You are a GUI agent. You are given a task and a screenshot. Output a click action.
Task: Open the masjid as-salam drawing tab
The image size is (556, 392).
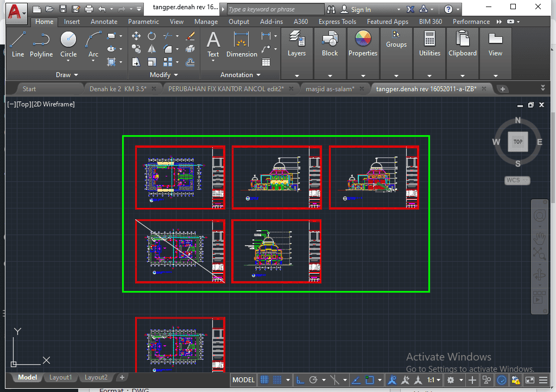tap(330, 88)
